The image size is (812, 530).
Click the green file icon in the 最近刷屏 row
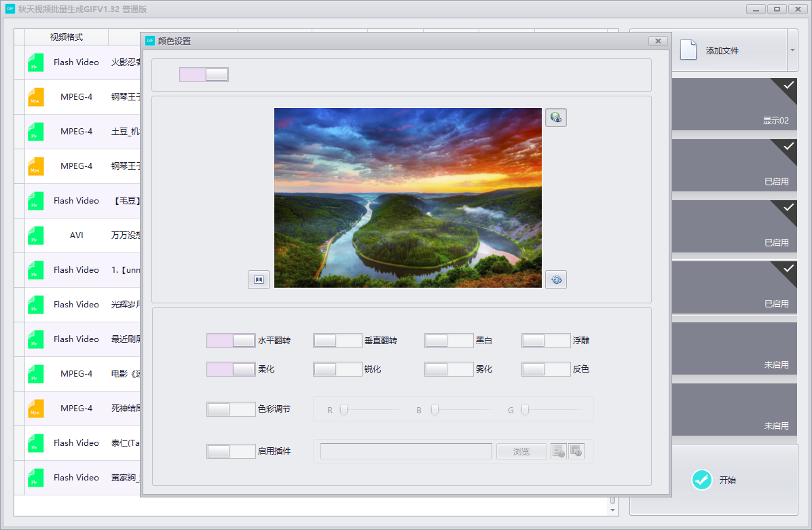pyautogui.click(x=36, y=339)
